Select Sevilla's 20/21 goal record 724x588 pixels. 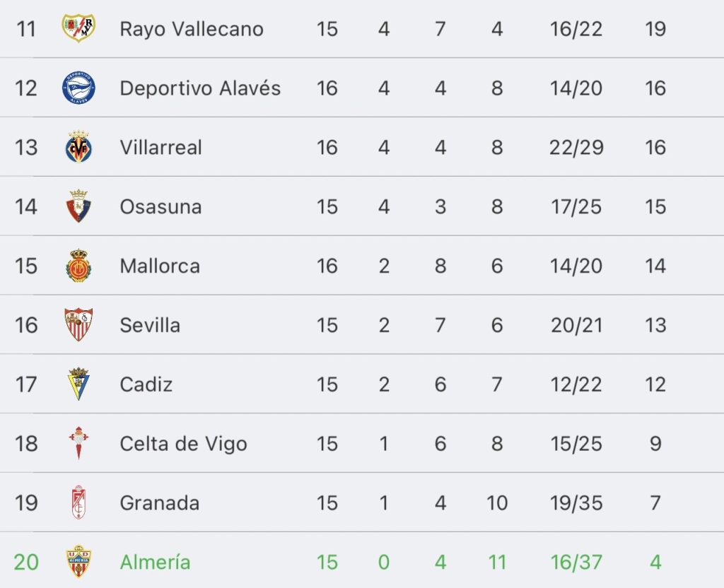576,325
